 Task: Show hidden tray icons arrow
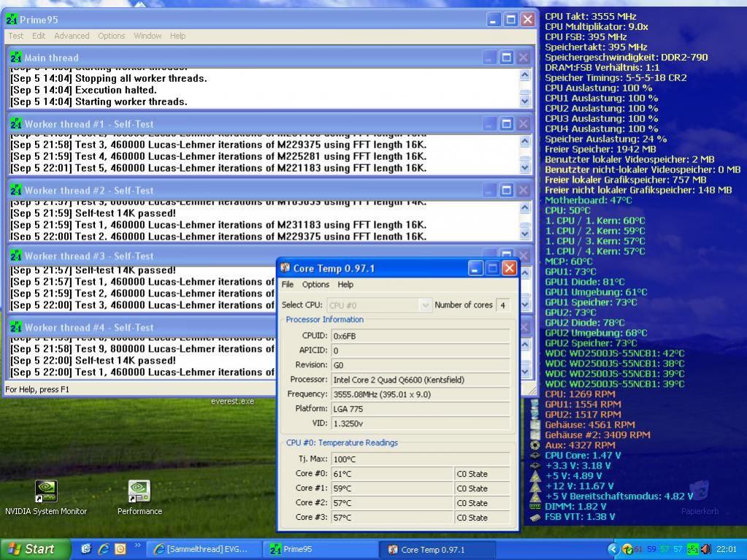click(x=613, y=550)
